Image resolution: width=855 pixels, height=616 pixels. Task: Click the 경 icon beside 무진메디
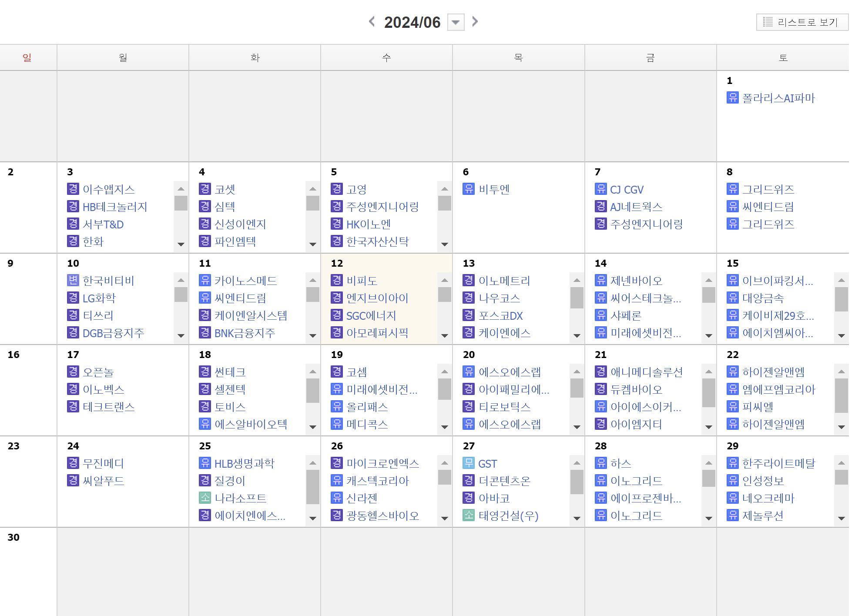[73, 463]
